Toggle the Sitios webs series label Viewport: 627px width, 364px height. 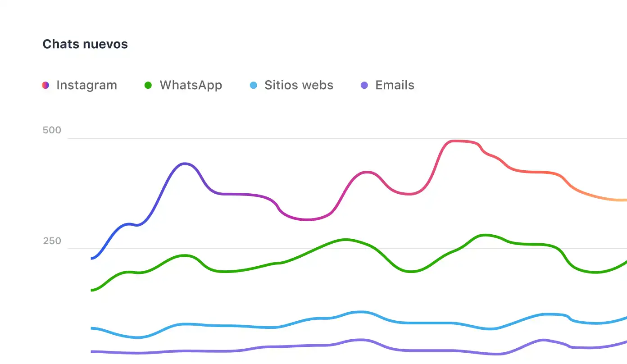299,85
